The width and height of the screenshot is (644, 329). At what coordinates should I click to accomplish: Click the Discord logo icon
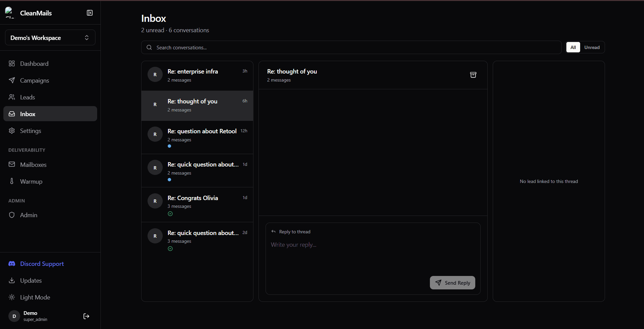coord(12,264)
